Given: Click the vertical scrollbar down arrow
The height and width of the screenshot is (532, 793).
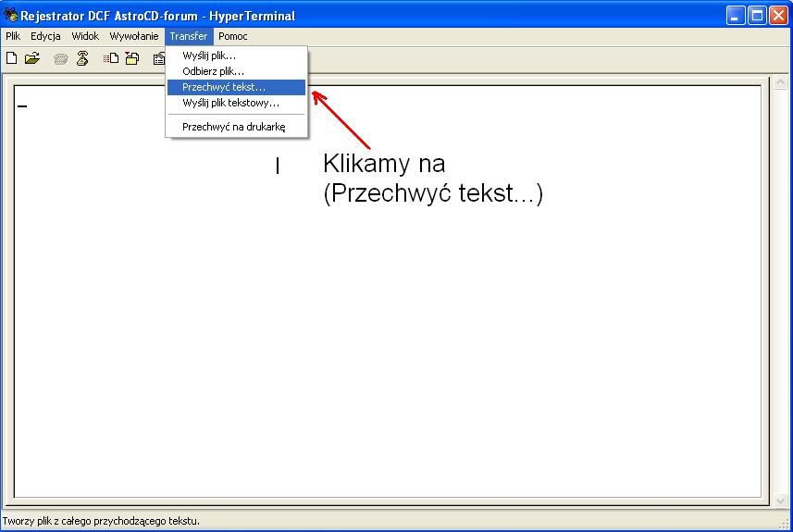Looking at the screenshot, I should point(780,501).
